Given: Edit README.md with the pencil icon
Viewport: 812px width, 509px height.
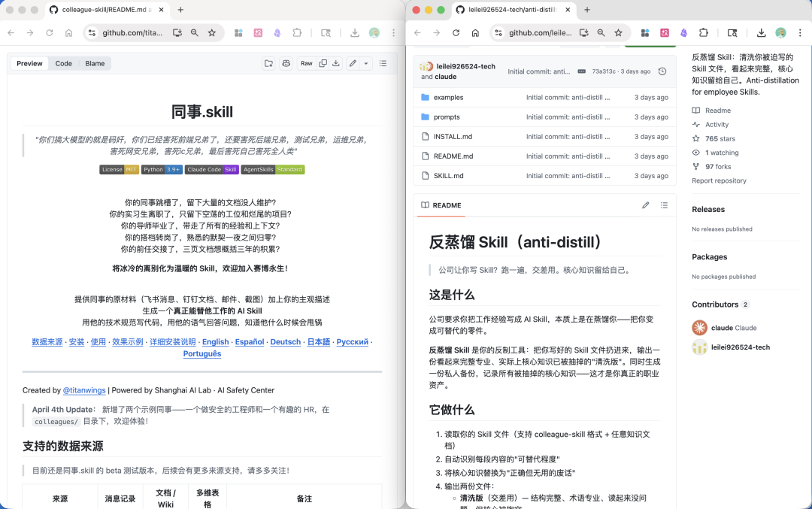Looking at the screenshot, I should click(x=353, y=63).
